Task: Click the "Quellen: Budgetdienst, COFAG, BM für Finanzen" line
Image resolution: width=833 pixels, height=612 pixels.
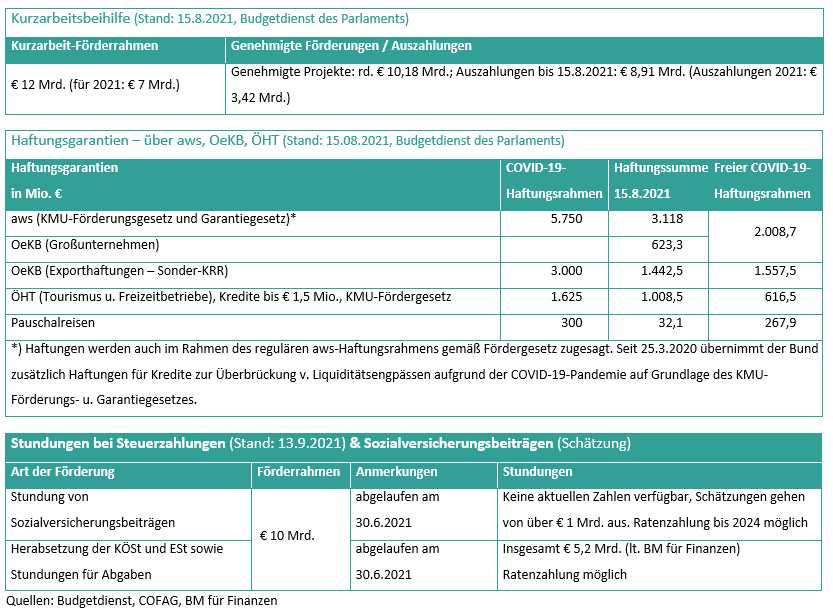Action: [x=142, y=601]
